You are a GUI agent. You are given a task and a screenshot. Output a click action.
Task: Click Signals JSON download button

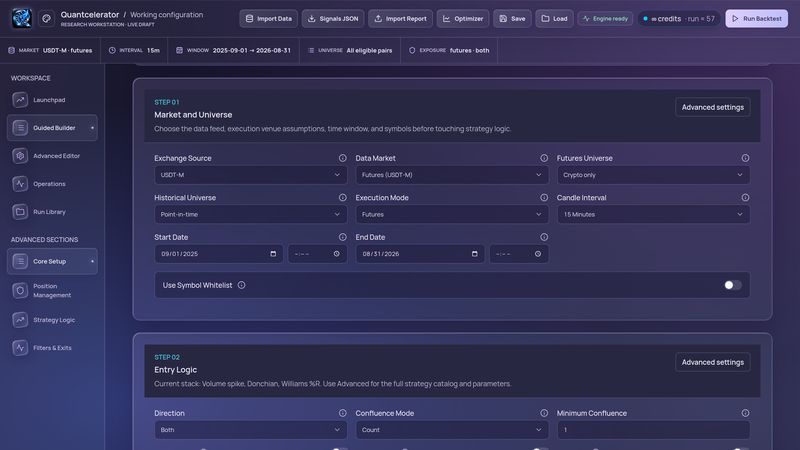pyautogui.click(x=333, y=19)
